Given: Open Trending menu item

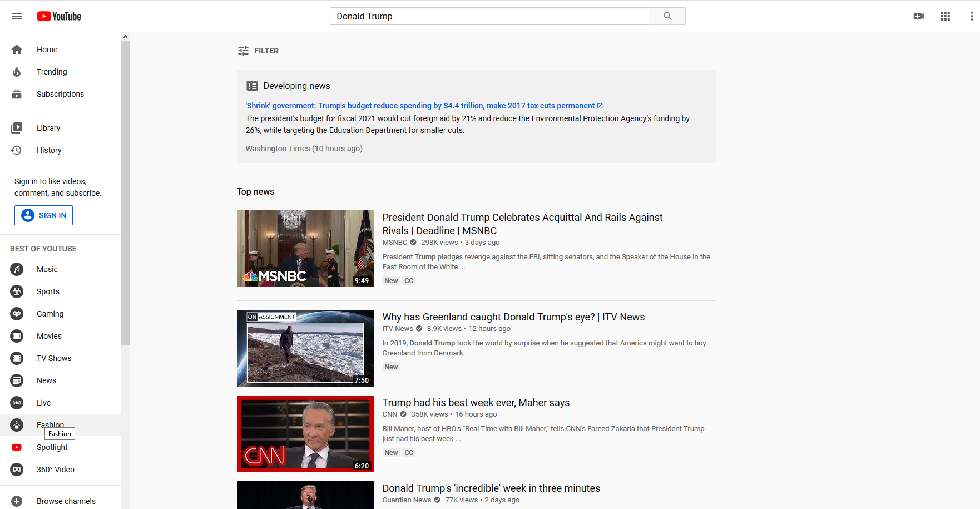Looking at the screenshot, I should 60,72.
